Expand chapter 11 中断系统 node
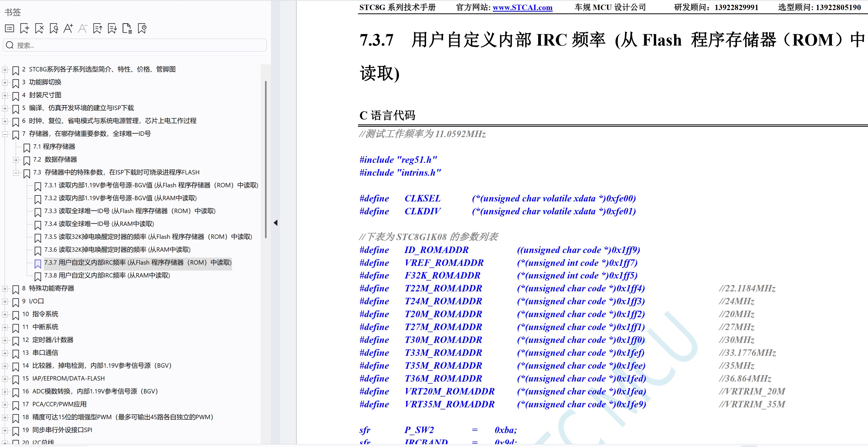This screenshot has width=868, height=447. click(x=5, y=327)
